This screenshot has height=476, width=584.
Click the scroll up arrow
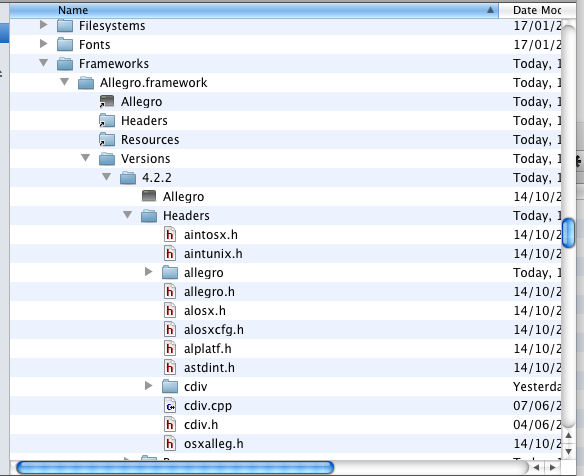tap(568, 435)
